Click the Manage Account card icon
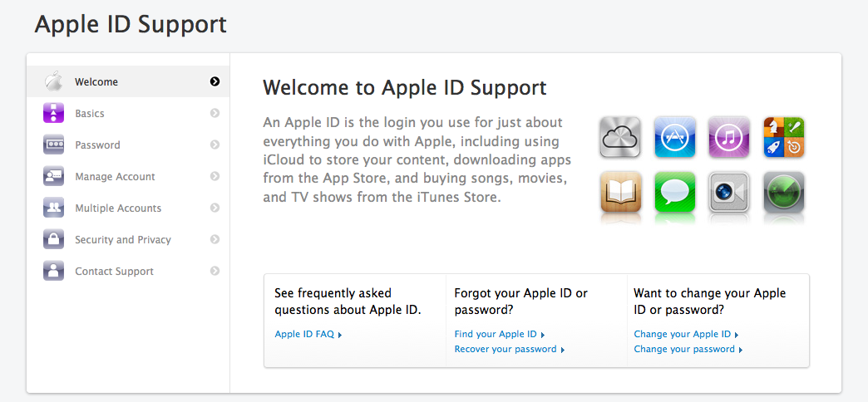 pos(54,176)
